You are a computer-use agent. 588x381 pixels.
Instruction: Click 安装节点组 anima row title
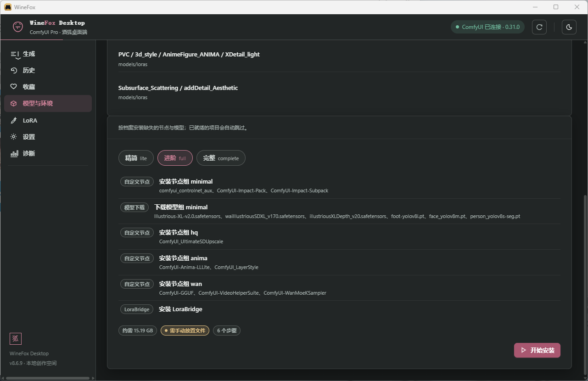point(183,258)
